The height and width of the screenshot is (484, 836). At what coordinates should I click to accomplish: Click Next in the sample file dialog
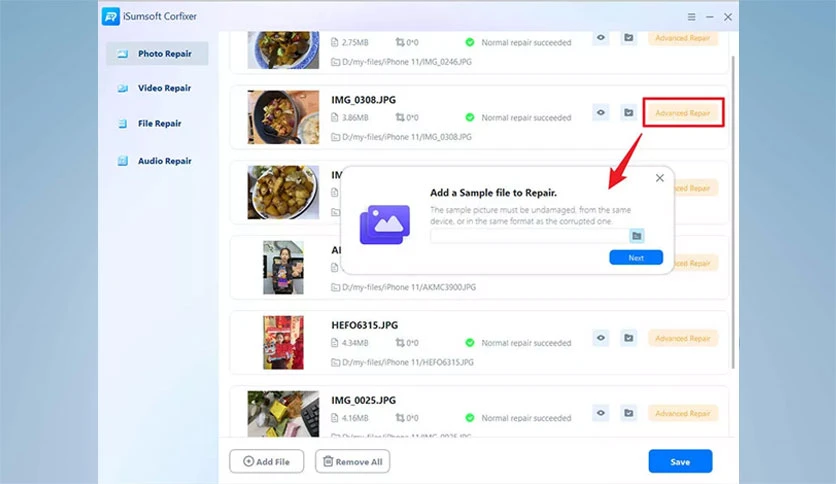click(636, 257)
